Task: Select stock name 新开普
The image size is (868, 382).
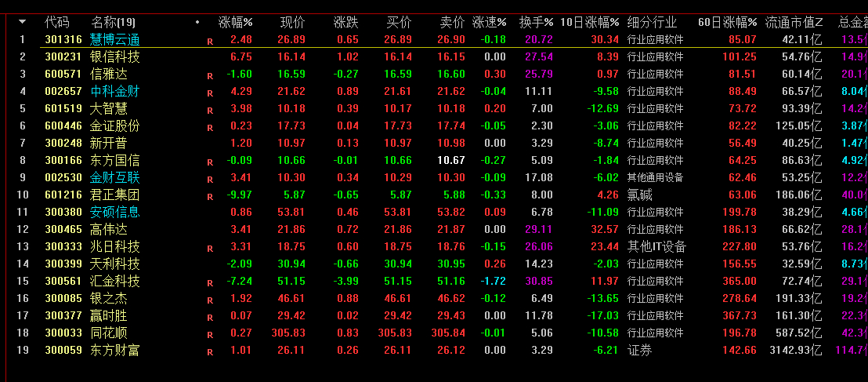Action: tap(108, 143)
